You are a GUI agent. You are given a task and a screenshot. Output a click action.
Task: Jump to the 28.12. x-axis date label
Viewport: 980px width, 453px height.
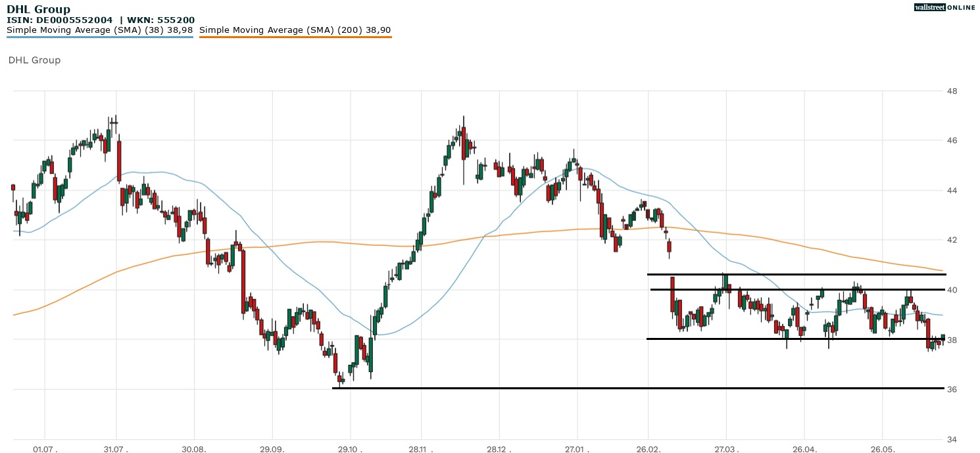tap(499, 448)
